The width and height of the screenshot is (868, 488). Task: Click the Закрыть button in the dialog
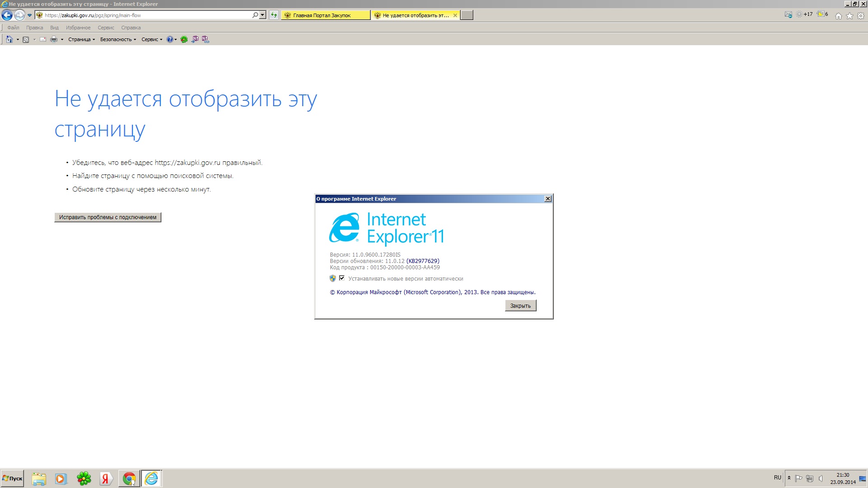(x=520, y=306)
